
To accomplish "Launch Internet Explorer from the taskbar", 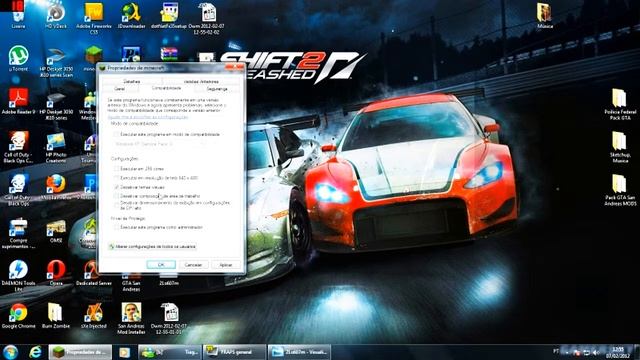I will [x=36, y=352].
